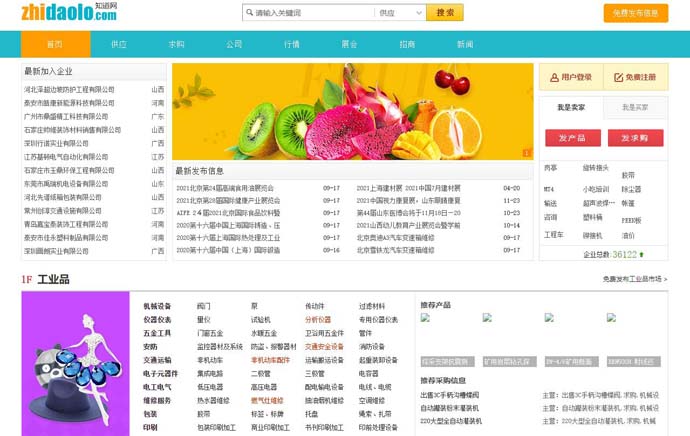Go to 行情 in the navigation bar
Screen dimensions: 690x436
(x=292, y=45)
